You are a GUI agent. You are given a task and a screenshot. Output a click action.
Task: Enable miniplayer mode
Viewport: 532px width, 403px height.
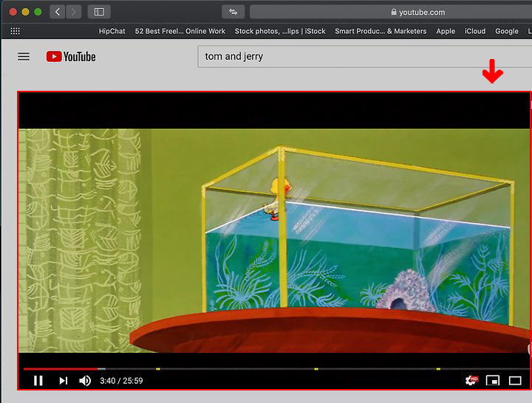click(x=493, y=381)
